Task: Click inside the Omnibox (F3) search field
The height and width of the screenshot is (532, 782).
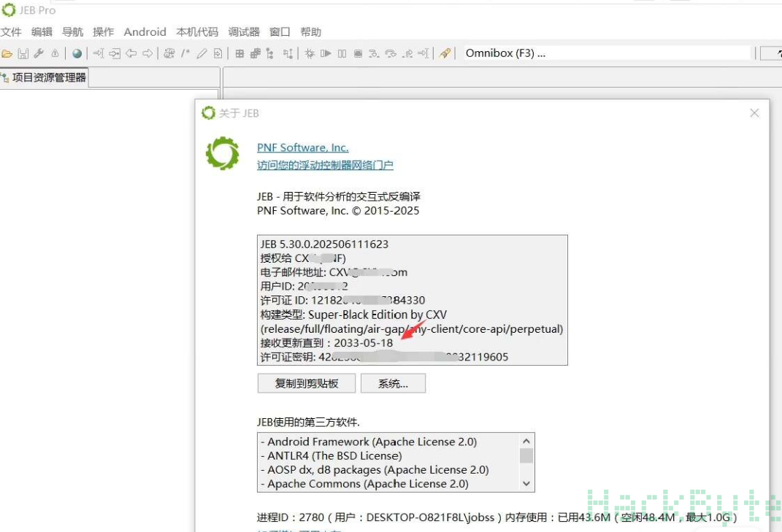Action: click(606, 53)
